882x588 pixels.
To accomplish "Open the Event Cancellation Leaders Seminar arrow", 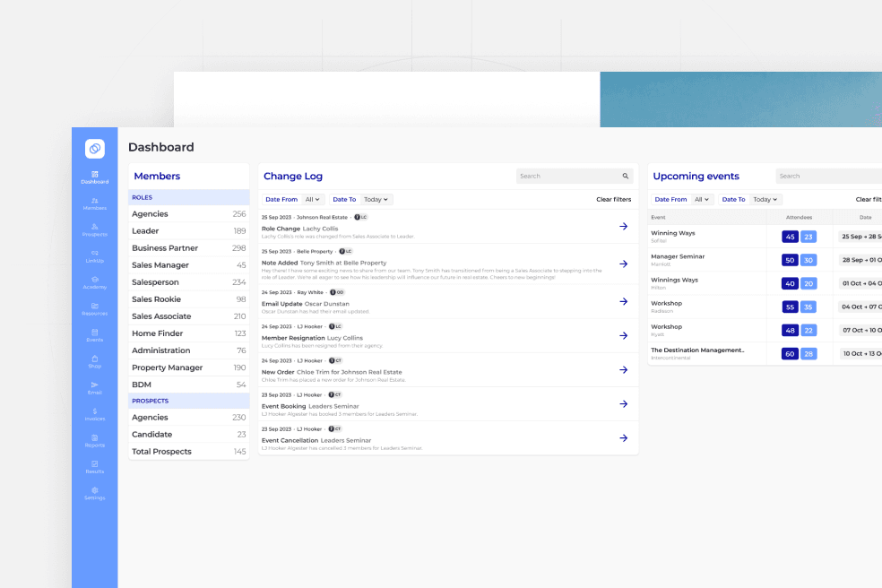I will (623, 437).
